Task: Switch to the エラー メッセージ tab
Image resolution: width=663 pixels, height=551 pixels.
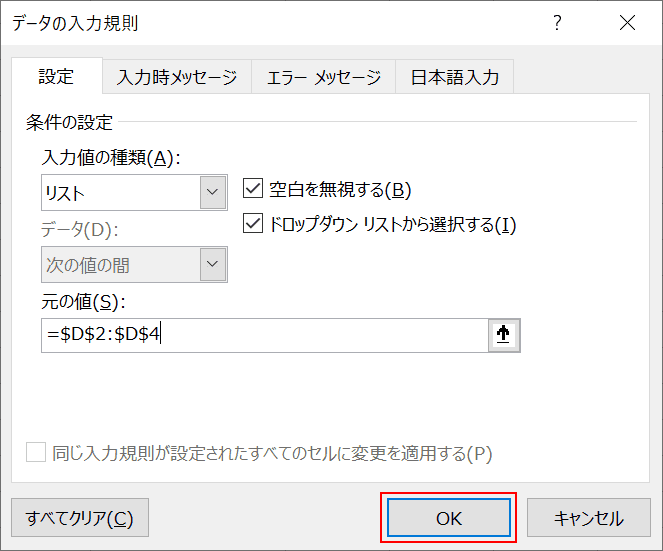Action: [x=323, y=77]
